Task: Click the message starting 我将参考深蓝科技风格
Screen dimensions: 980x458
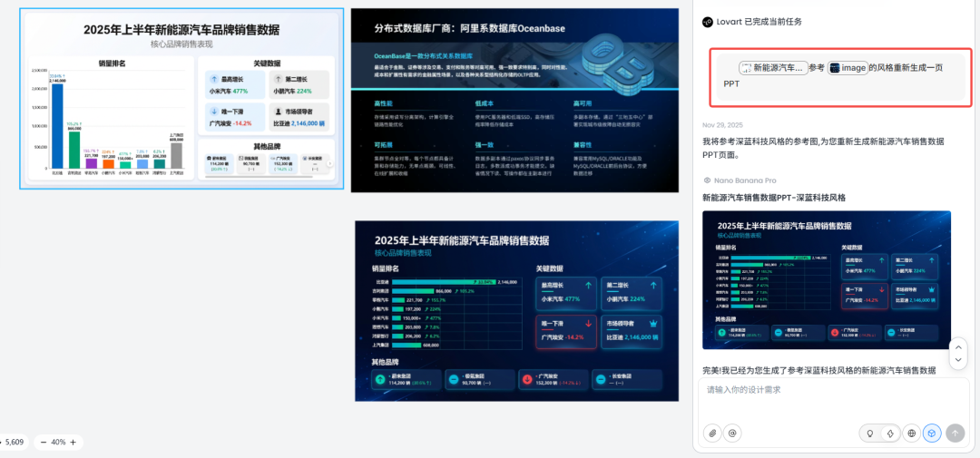Action: coord(823,148)
